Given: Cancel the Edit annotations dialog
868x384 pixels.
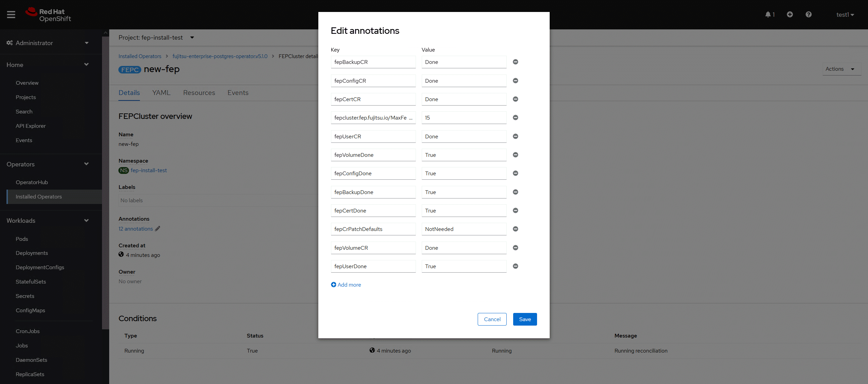Looking at the screenshot, I should click(x=492, y=319).
